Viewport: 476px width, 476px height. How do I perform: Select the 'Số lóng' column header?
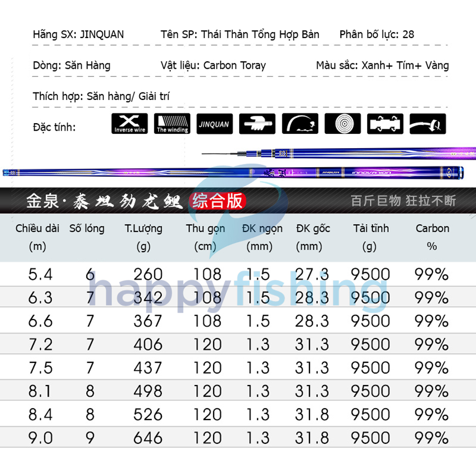coord(87,228)
